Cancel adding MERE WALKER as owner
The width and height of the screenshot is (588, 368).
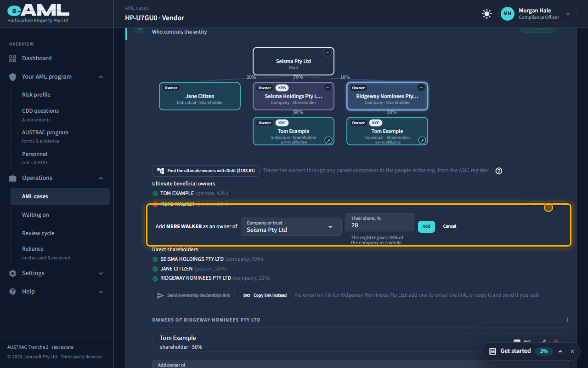[450, 226]
